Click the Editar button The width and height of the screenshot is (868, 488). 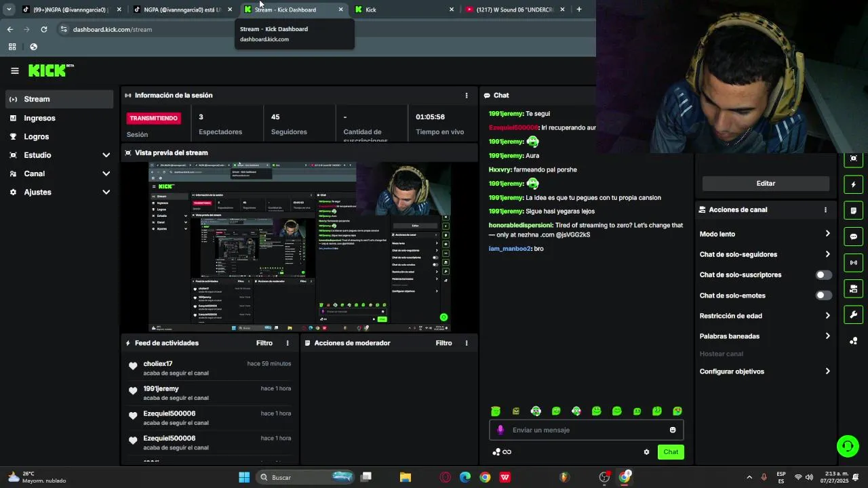coord(766,184)
